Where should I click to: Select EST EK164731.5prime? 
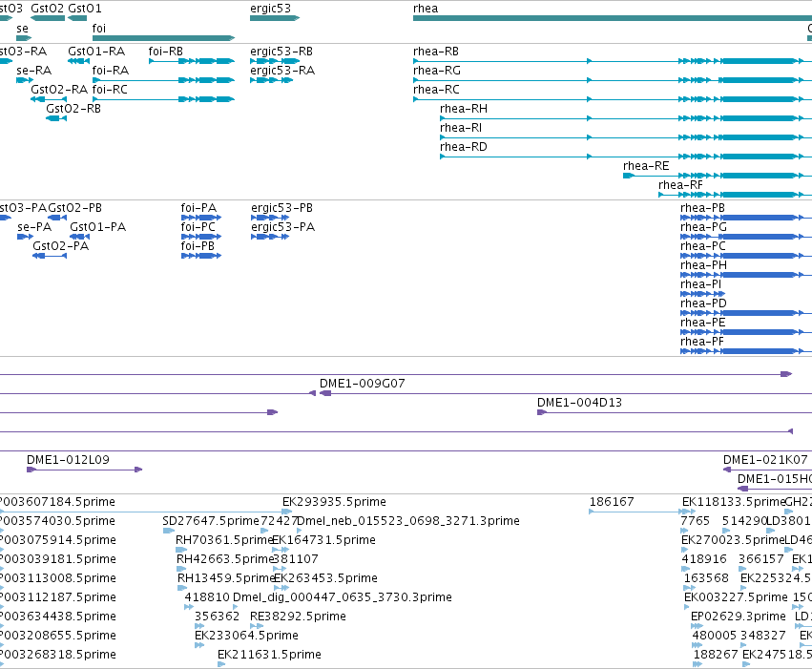coord(281,550)
